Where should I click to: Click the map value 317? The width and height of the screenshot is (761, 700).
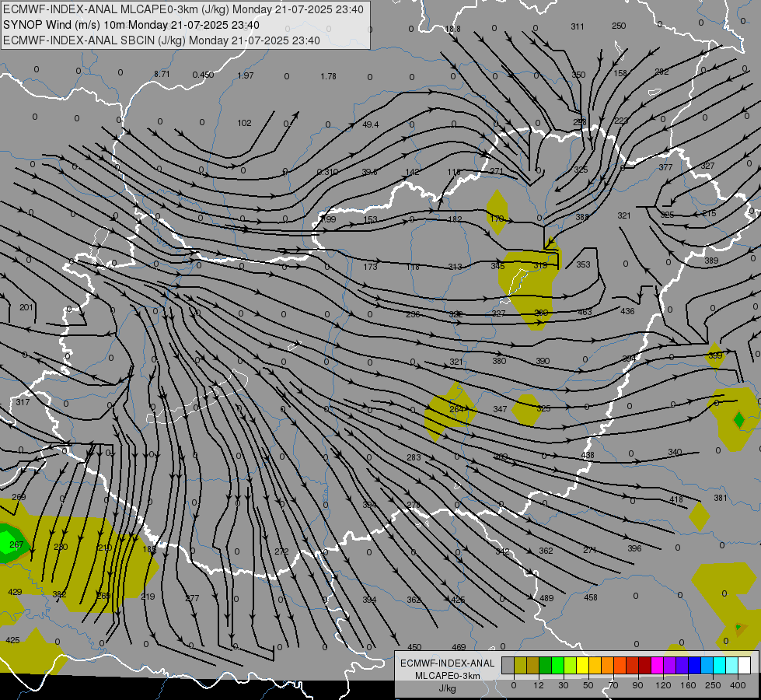(23, 402)
